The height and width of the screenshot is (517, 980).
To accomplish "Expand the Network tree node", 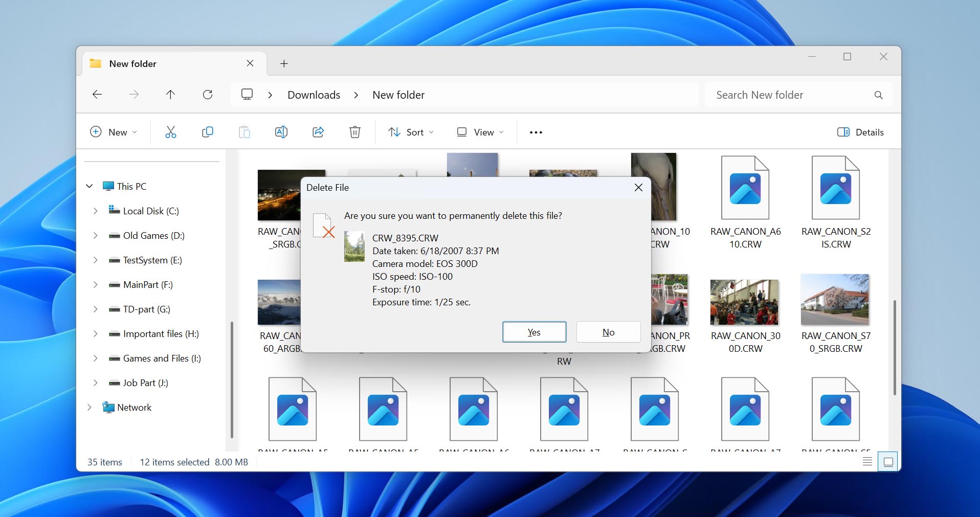I will click(x=90, y=407).
